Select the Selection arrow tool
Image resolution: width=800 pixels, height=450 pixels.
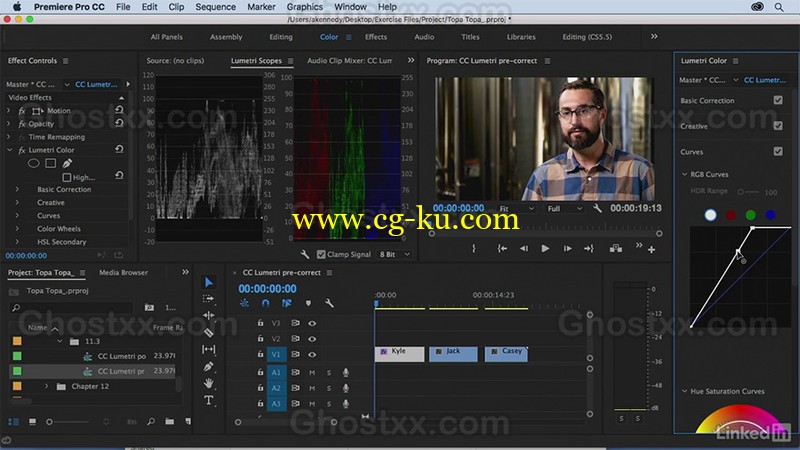coord(209,282)
